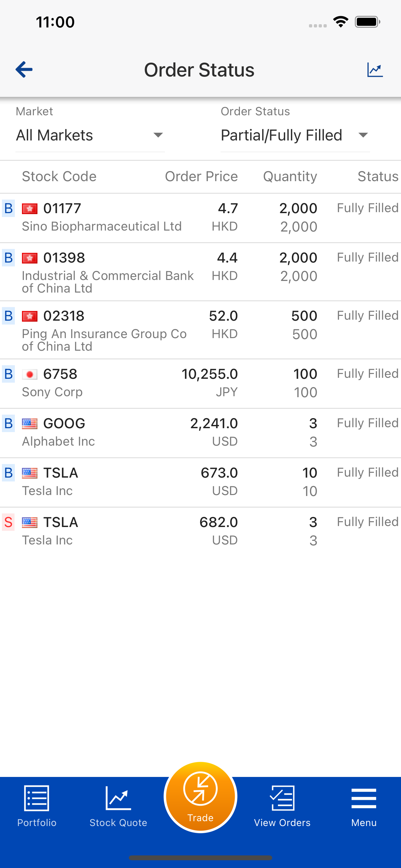Select the Ping An Insurance order

coord(200,330)
